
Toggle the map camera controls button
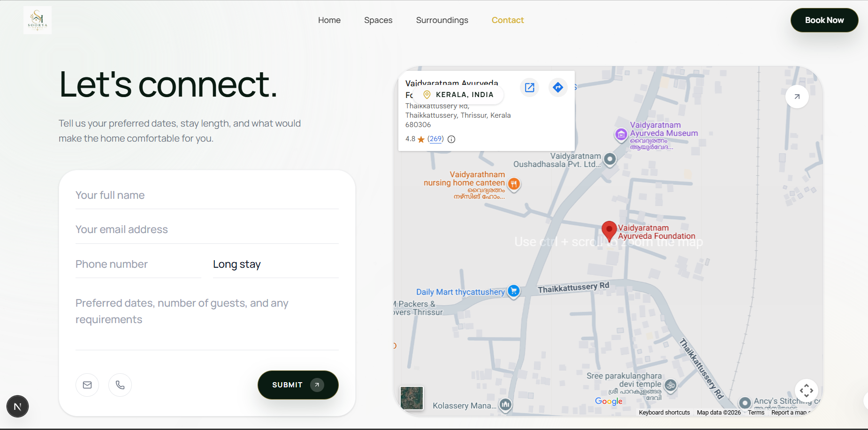[807, 391]
